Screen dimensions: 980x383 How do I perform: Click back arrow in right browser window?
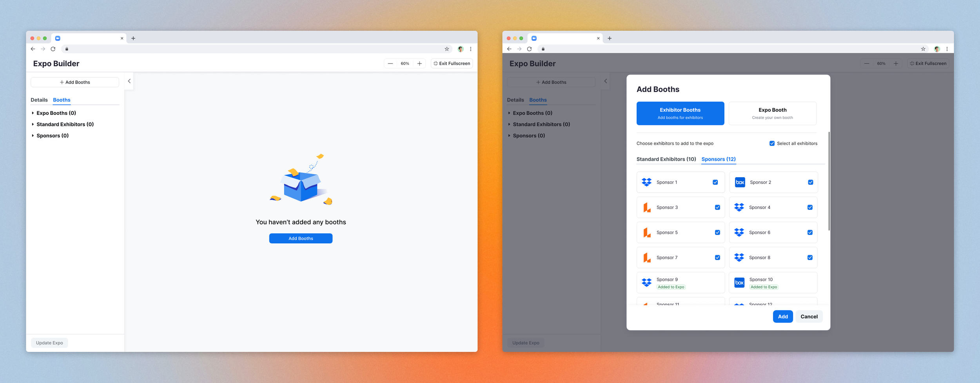(509, 49)
